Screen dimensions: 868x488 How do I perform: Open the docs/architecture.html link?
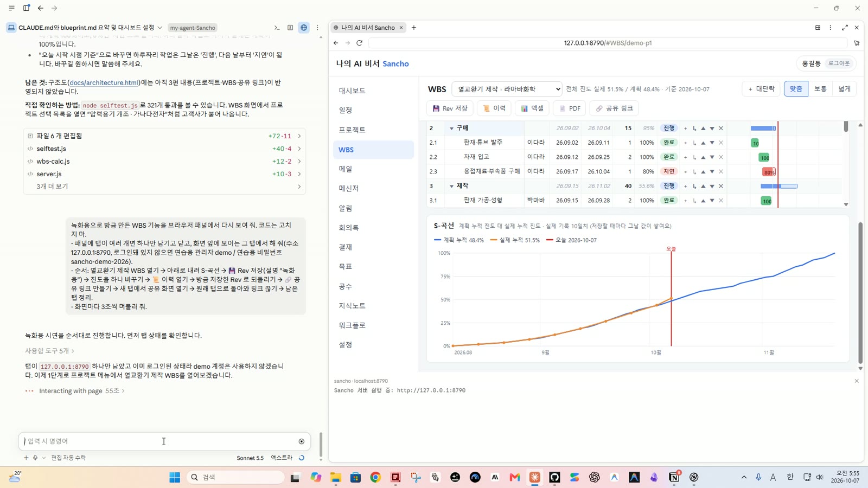[x=104, y=82]
